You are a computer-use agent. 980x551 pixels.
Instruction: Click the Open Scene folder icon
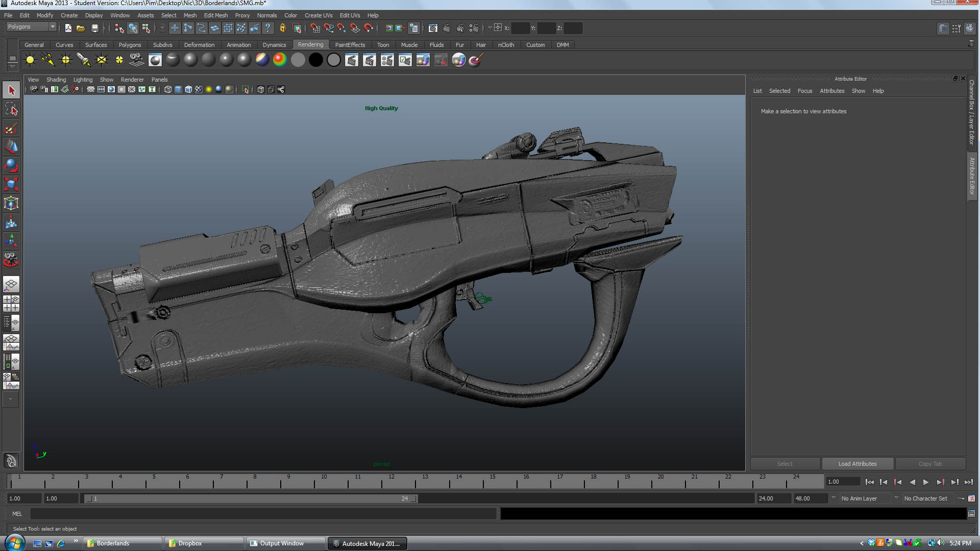[81, 28]
